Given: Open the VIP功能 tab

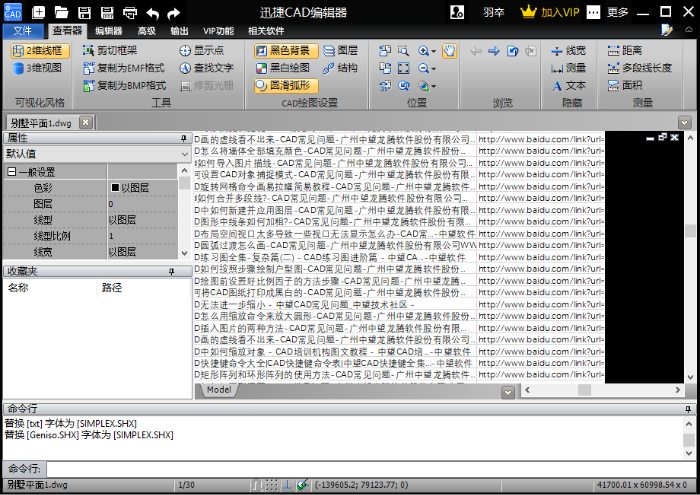Looking at the screenshot, I should (218, 31).
